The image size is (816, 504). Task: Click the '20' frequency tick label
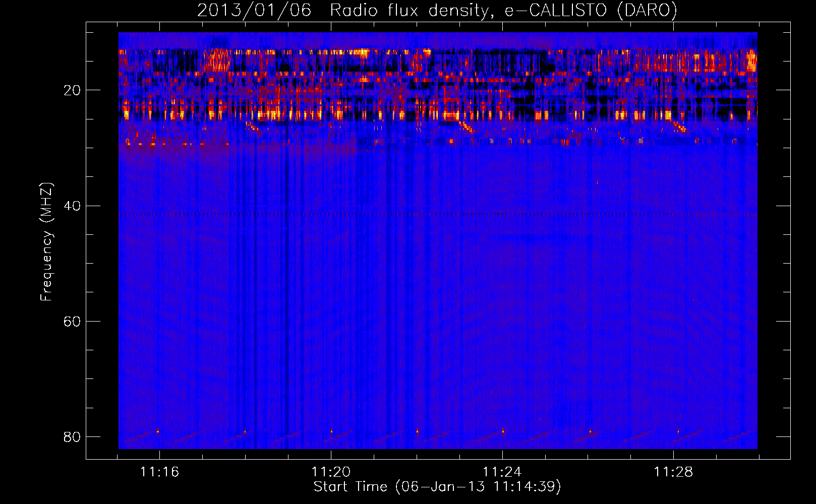click(x=72, y=90)
